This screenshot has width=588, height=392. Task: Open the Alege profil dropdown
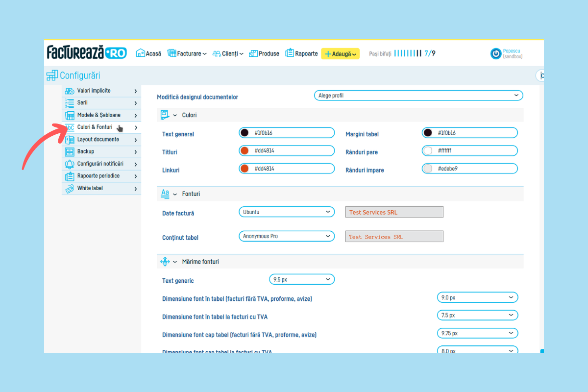pyautogui.click(x=418, y=96)
